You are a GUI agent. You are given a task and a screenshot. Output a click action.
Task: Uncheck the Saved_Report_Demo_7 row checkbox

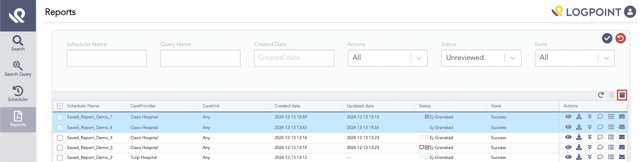coord(60,117)
